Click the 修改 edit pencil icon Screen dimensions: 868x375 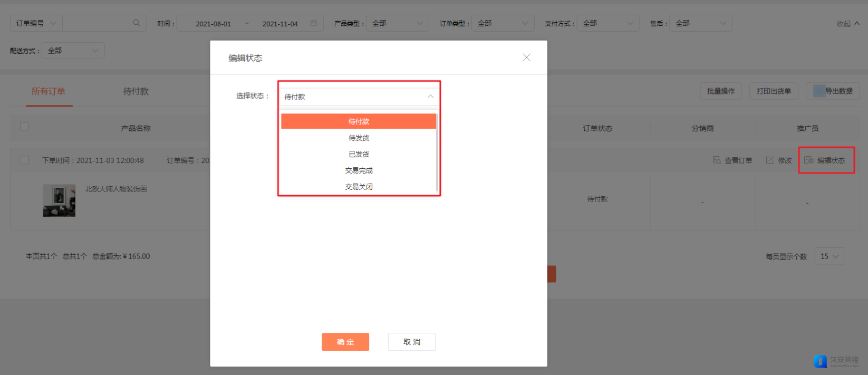tap(770, 160)
